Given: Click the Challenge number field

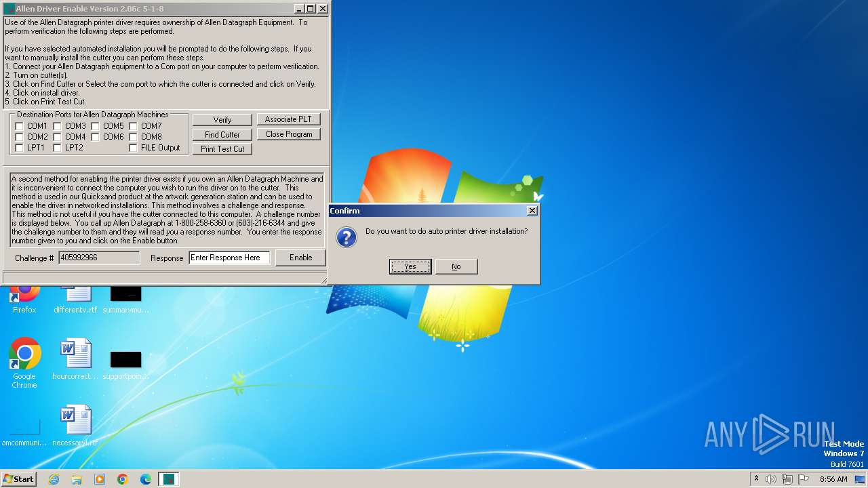Looking at the screenshot, I should 99,258.
